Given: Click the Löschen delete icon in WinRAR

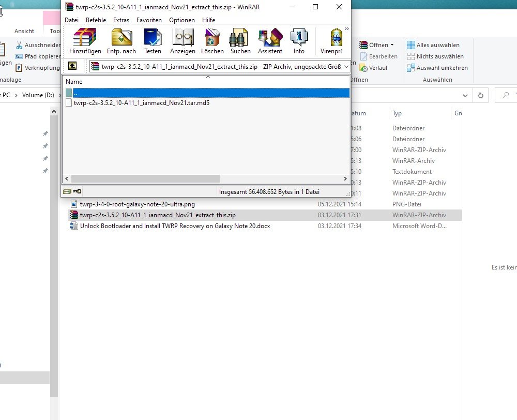Looking at the screenshot, I should (x=212, y=41).
